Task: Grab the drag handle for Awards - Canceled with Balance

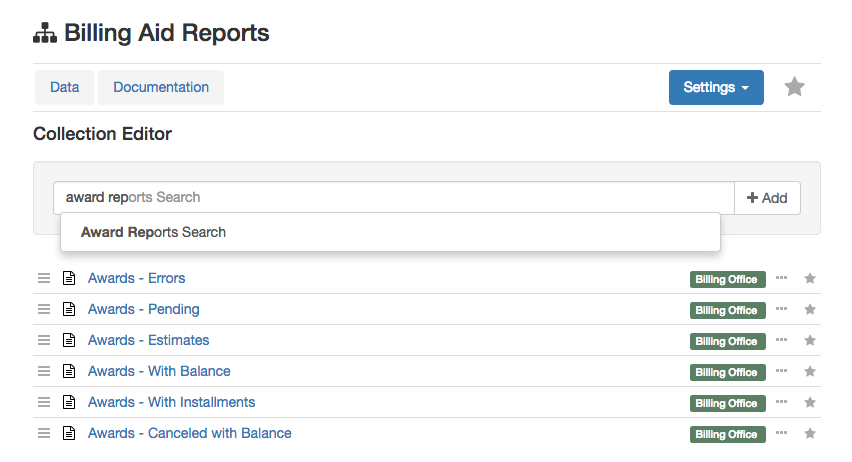Action: [44, 433]
